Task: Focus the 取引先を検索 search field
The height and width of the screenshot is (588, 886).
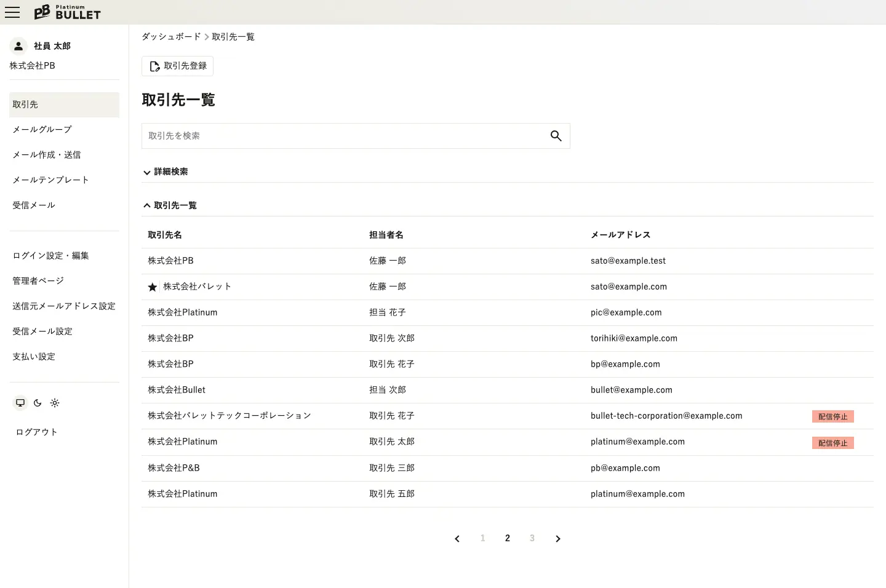Action: (345, 136)
